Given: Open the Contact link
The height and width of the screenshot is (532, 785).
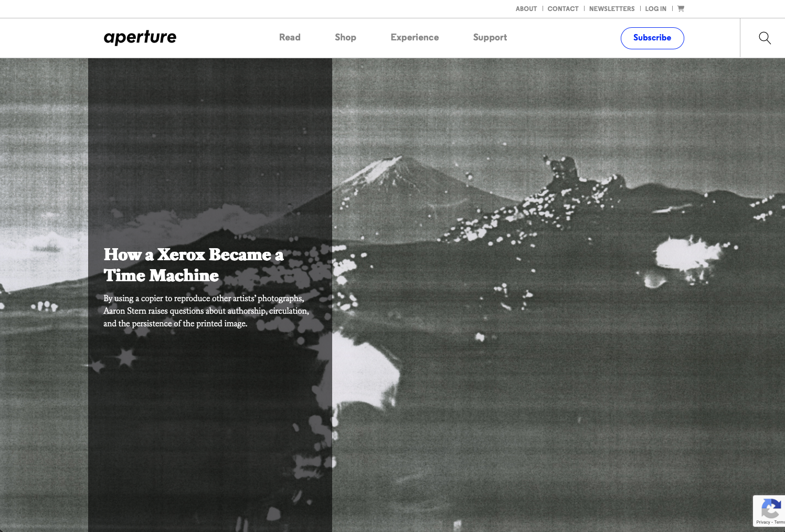Looking at the screenshot, I should 563,9.
